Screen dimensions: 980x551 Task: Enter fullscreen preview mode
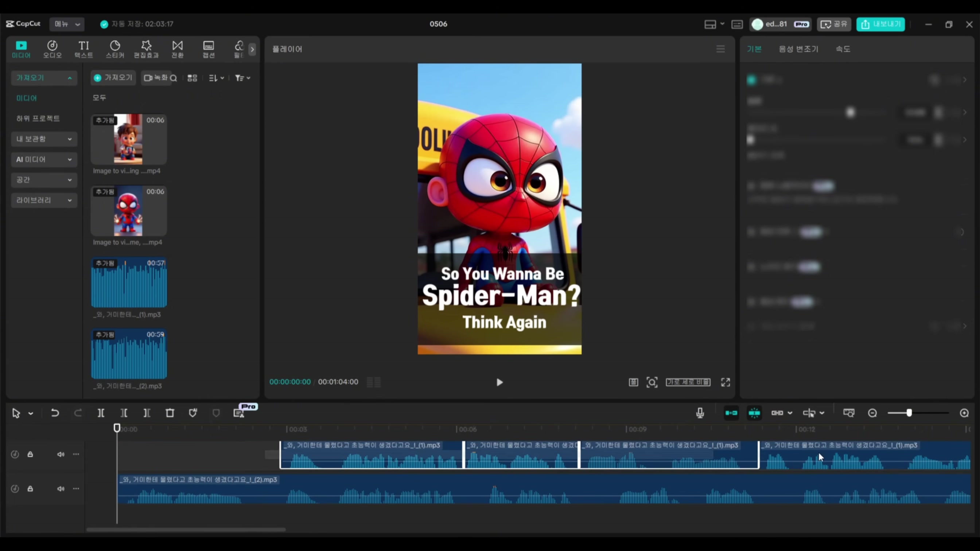click(726, 382)
